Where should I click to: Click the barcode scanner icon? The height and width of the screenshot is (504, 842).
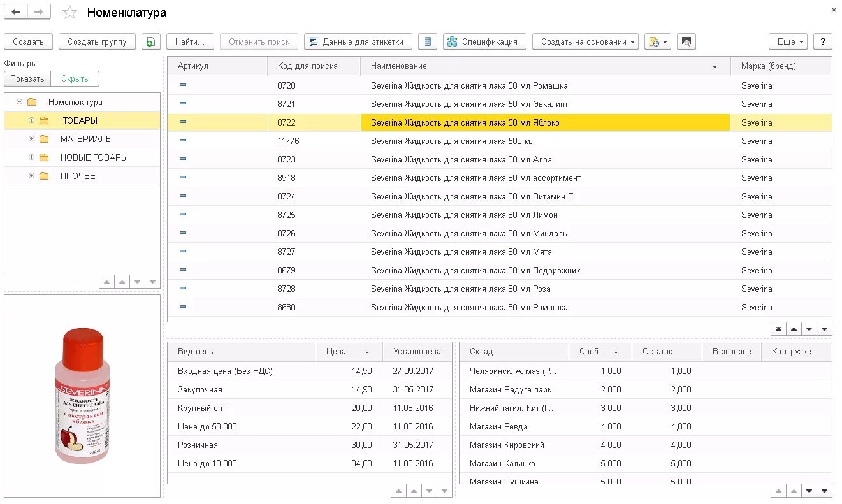pos(686,41)
